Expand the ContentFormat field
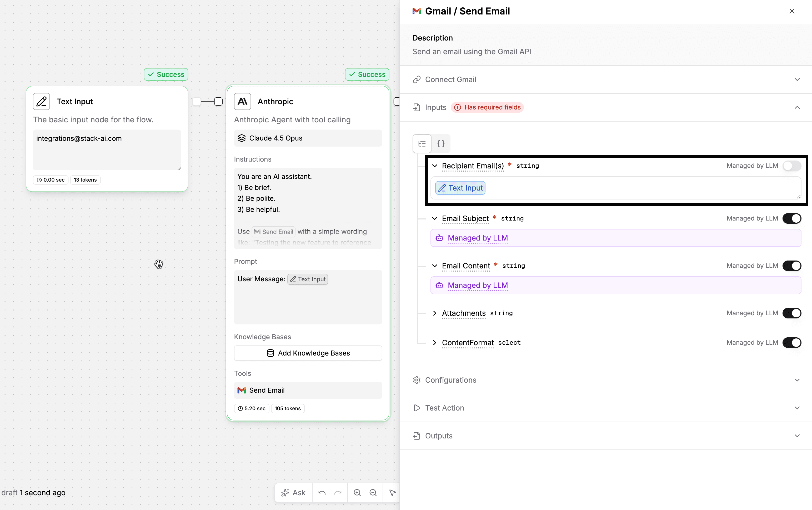The height and width of the screenshot is (510, 812). (x=435, y=343)
